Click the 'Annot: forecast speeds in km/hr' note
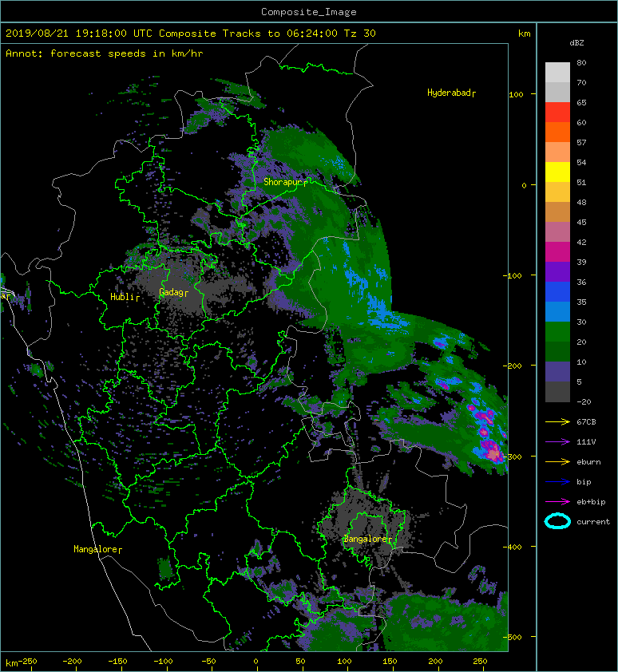The width and height of the screenshot is (618, 672). point(105,53)
